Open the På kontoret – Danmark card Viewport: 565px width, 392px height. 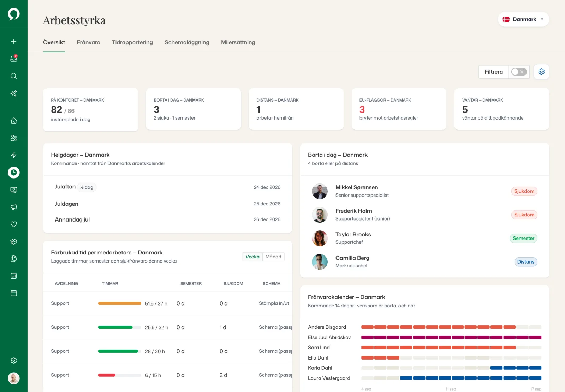click(90, 110)
